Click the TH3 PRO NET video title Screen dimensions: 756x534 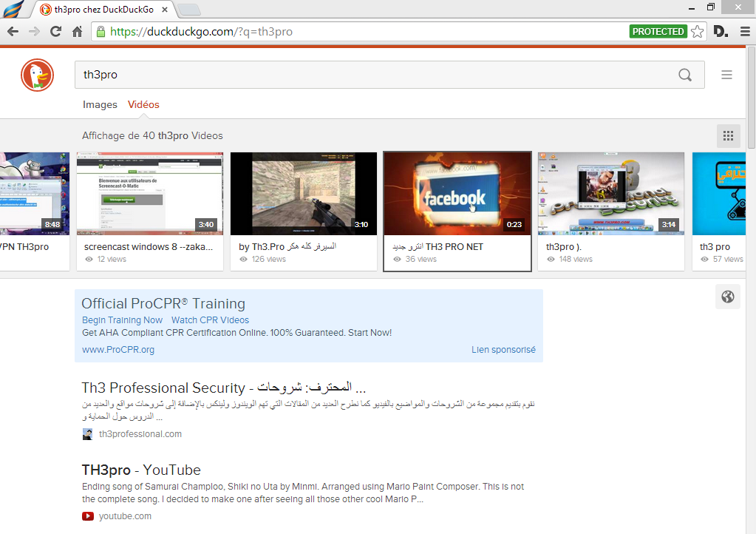pos(437,247)
